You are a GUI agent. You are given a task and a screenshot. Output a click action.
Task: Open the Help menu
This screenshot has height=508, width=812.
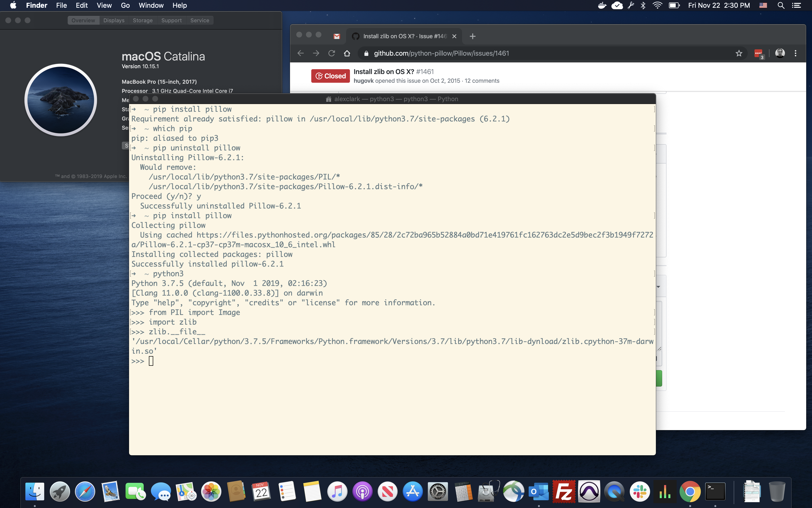click(x=180, y=5)
